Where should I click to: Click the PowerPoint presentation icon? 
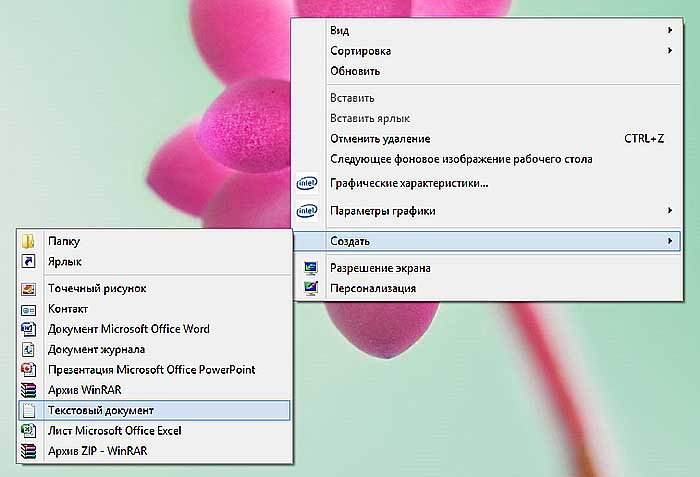pos(28,369)
